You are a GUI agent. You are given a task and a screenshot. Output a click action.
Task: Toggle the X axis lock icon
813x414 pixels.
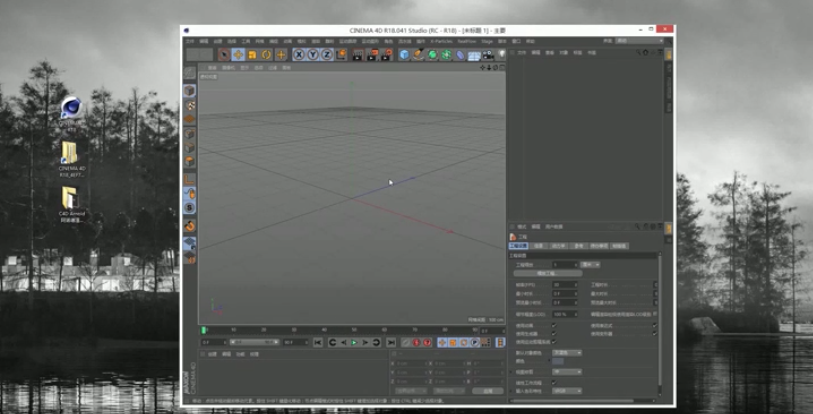coord(299,54)
